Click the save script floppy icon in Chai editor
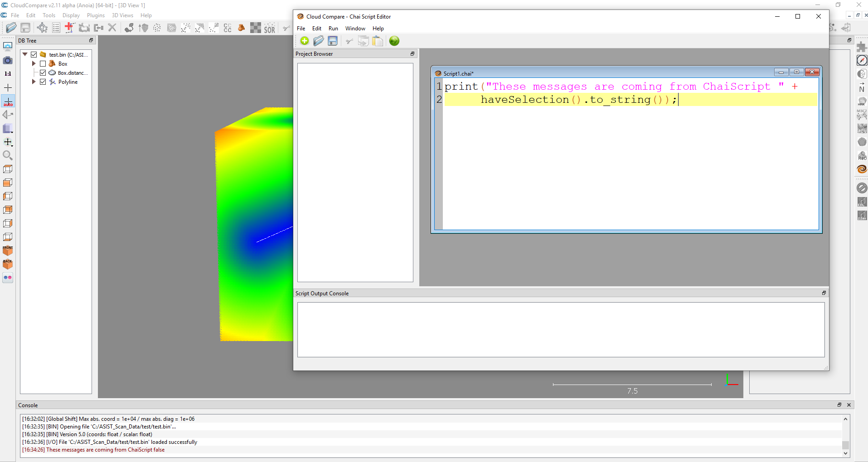868x462 pixels. [333, 41]
